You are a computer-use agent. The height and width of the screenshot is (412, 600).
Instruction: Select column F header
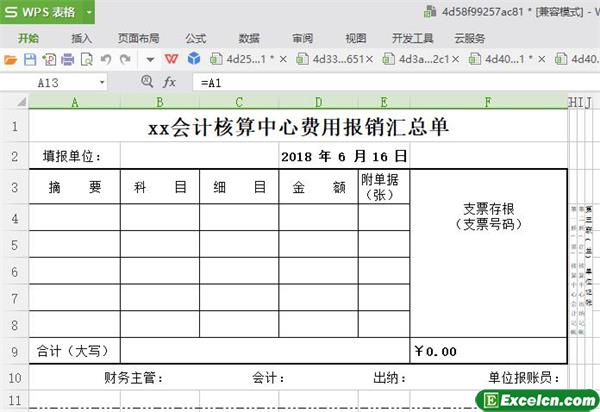pyautogui.click(x=488, y=102)
